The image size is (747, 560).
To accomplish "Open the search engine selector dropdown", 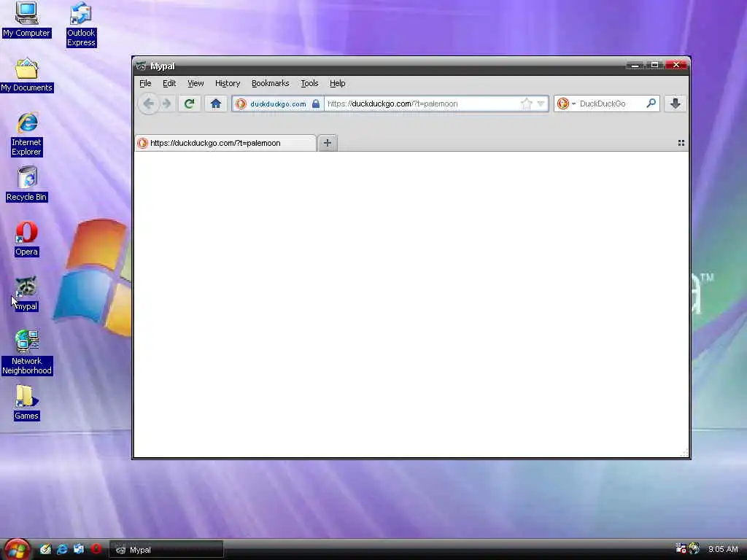I will 565,104.
